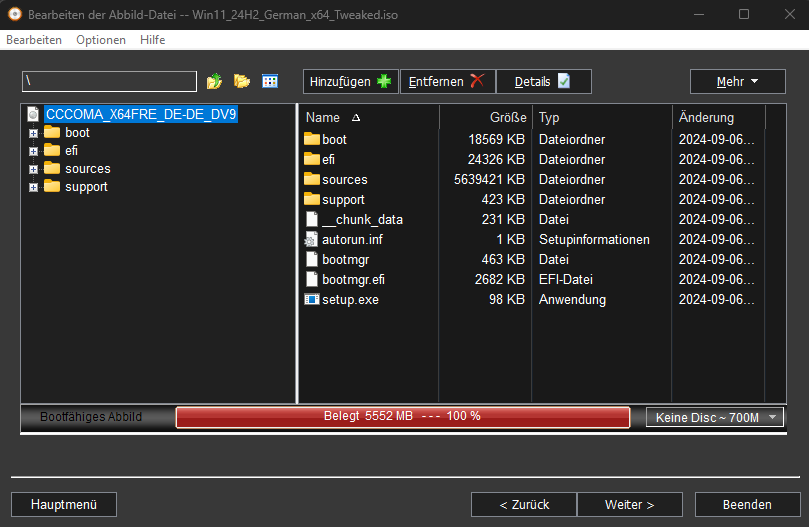Screen dimensions: 809x527
Task: Click boot folder icon in file list
Action: click(x=312, y=139)
